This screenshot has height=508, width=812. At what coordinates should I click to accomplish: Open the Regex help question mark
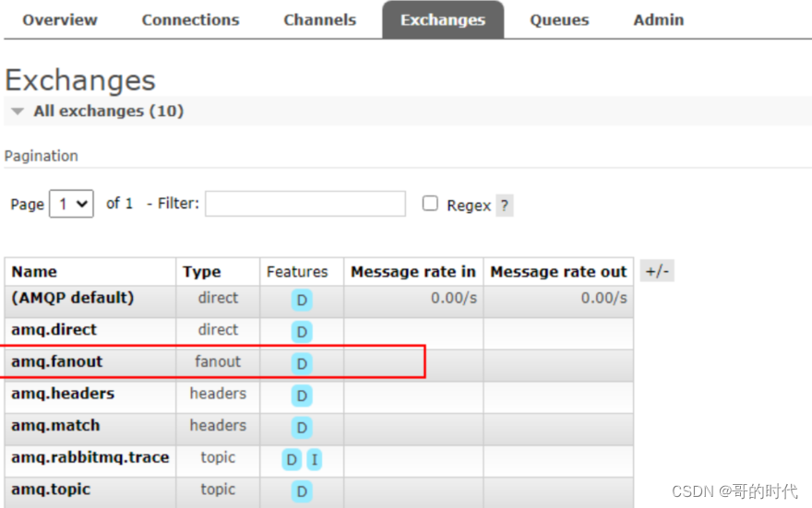(x=505, y=206)
